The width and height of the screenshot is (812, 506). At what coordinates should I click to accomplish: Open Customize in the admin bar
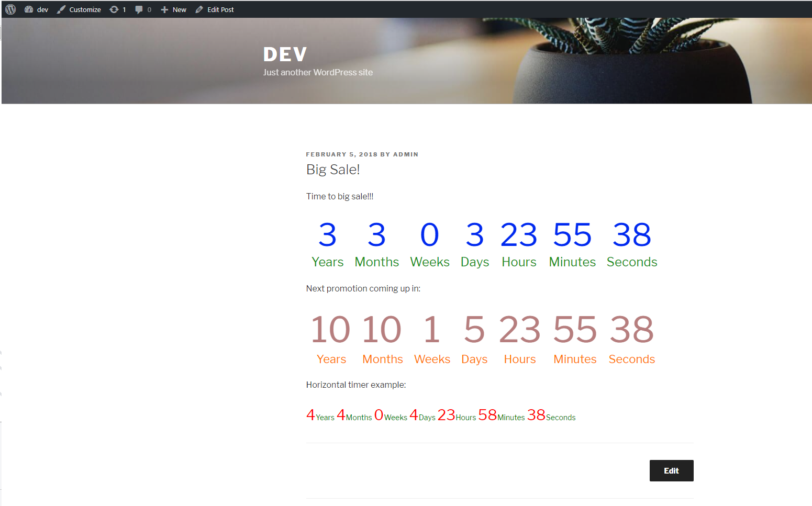(85, 9)
